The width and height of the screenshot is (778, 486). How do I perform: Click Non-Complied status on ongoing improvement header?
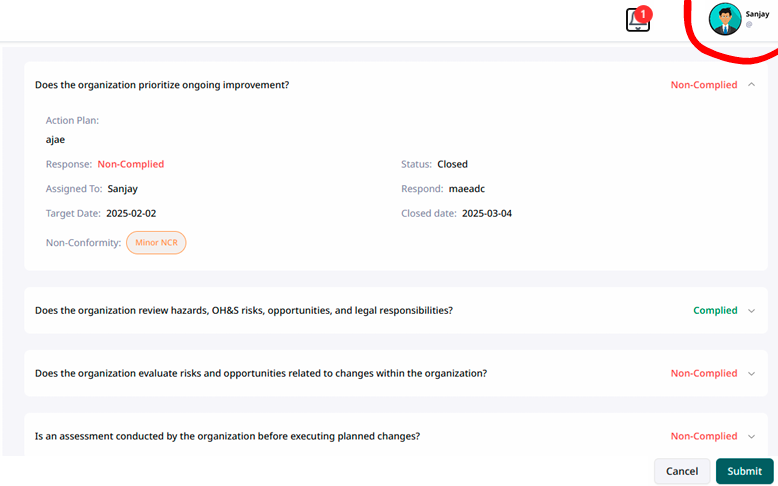pos(703,85)
